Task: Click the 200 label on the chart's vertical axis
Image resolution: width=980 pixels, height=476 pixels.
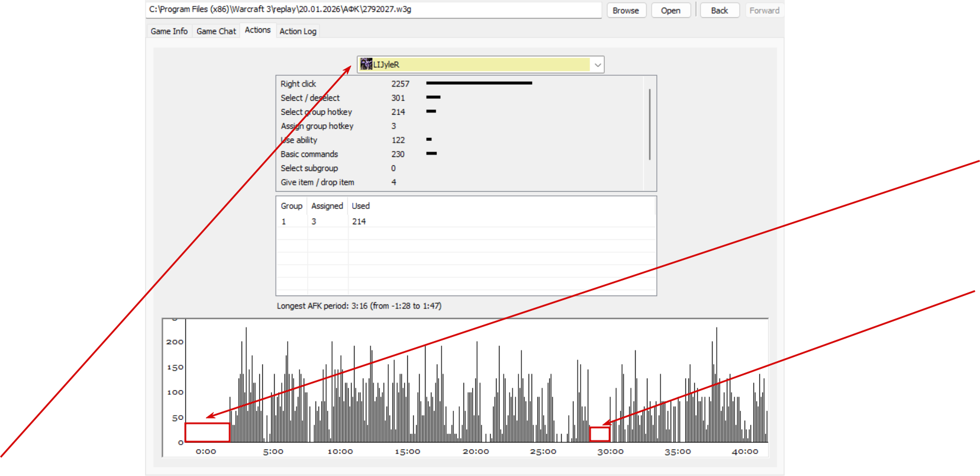Action: [175, 342]
